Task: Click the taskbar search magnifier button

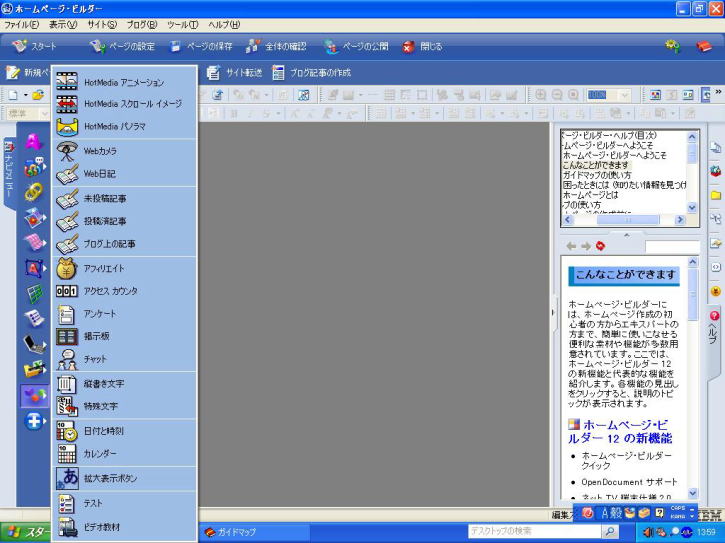Action: point(610,531)
